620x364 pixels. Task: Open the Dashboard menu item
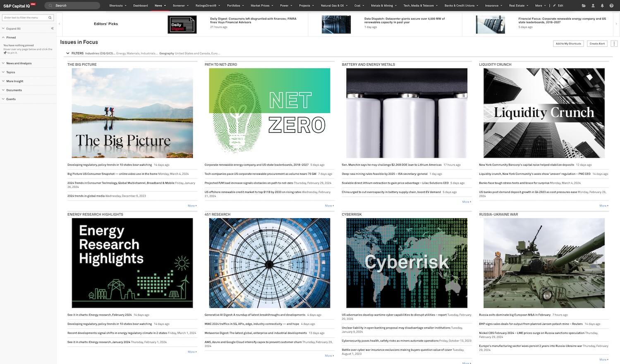141,6
